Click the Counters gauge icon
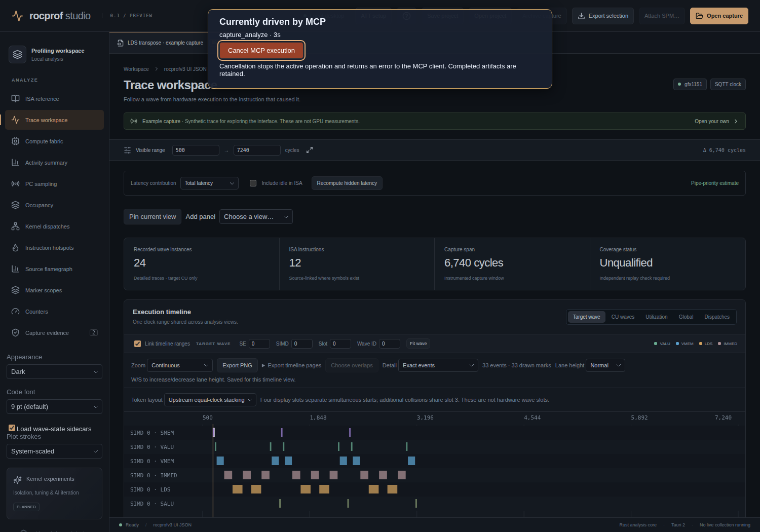The width and height of the screenshot is (760, 532). 16,312
